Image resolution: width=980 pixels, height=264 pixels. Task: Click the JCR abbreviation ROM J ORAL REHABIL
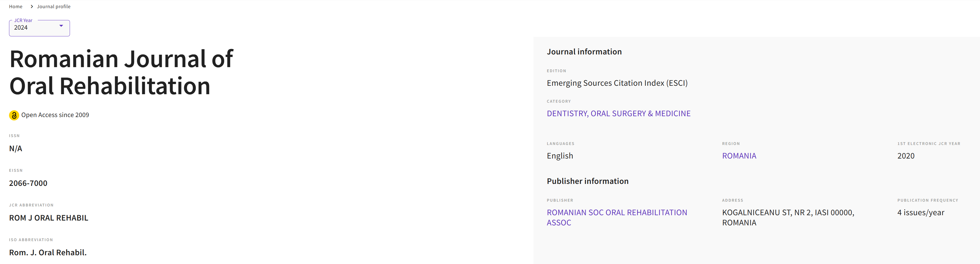point(49,218)
